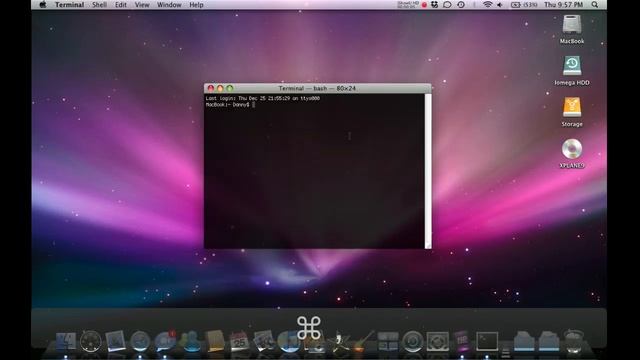Click the 'Last login' line in Terminal

click(x=262, y=98)
